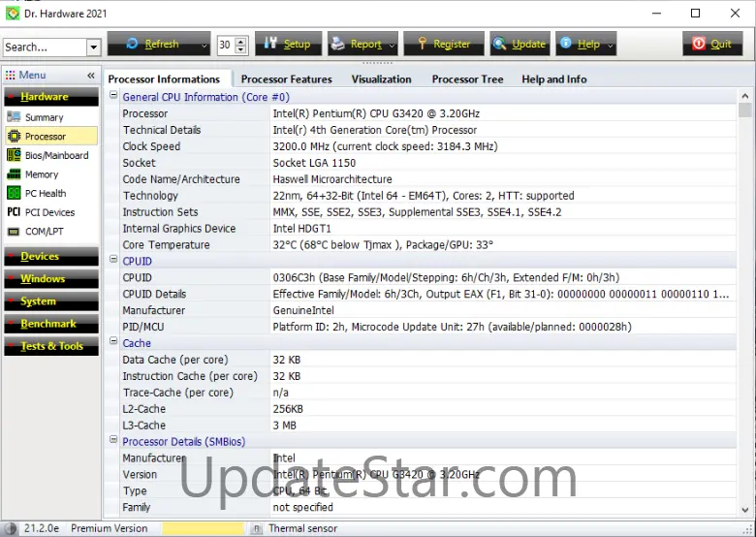Focus the Search input field

coord(45,47)
